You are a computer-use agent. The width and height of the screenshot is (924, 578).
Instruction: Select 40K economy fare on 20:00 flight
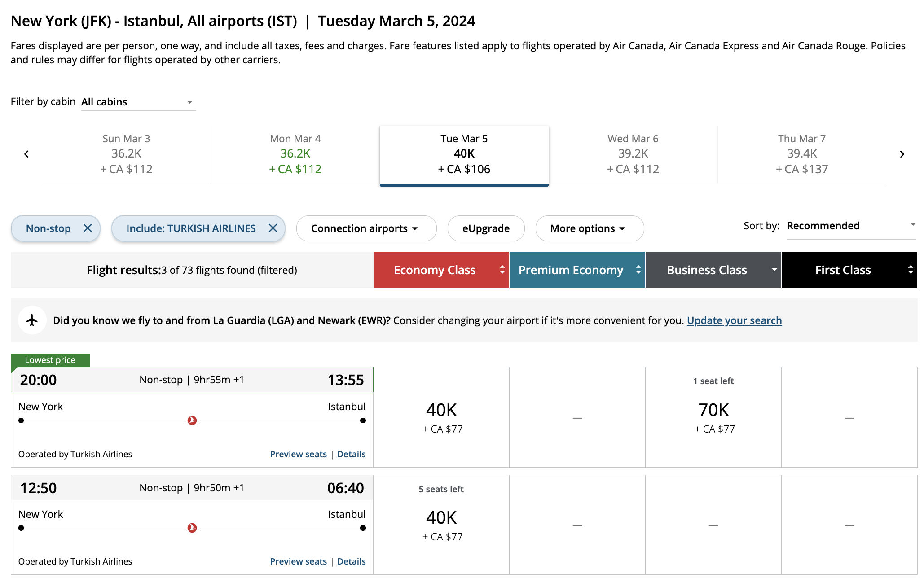point(441,417)
